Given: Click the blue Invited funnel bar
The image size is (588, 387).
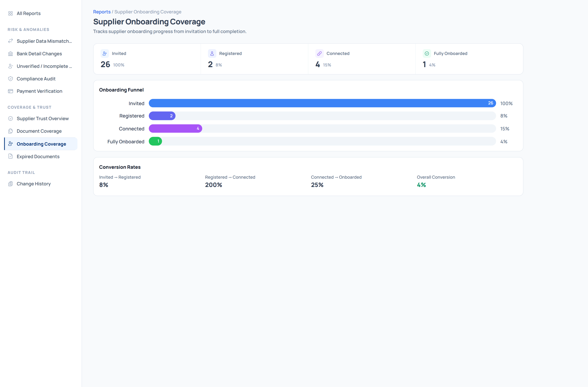Looking at the screenshot, I should [x=322, y=103].
